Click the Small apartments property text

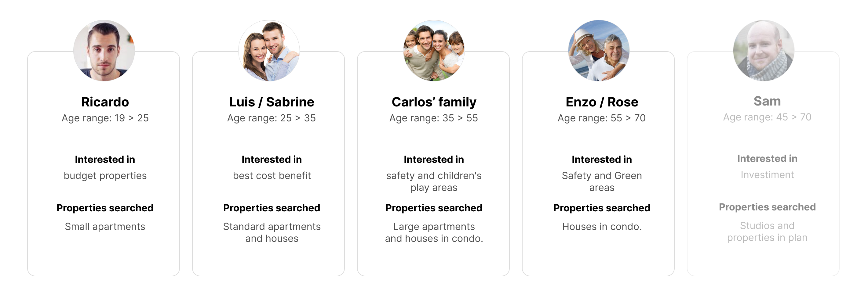[x=105, y=227]
